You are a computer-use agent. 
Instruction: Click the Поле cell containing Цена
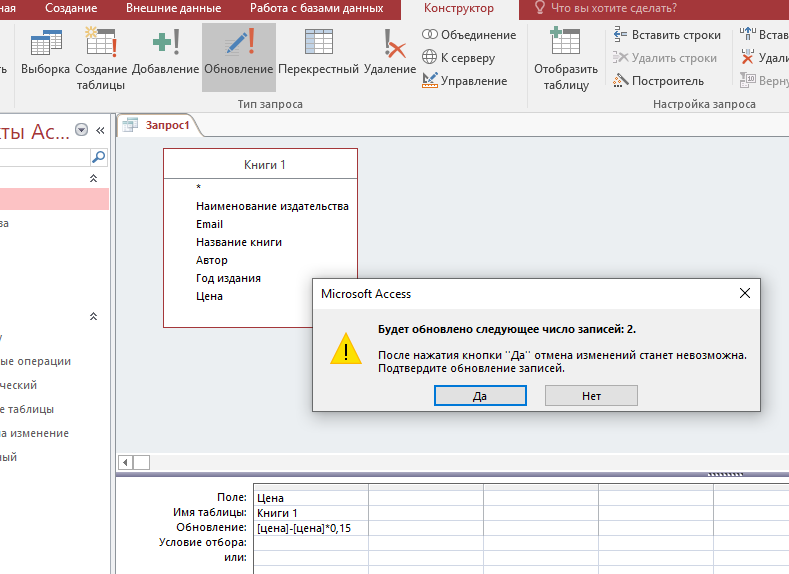pos(311,498)
